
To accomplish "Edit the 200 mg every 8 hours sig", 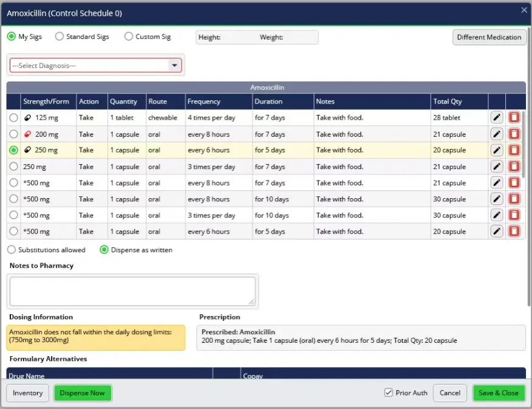I will click(x=496, y=134).
